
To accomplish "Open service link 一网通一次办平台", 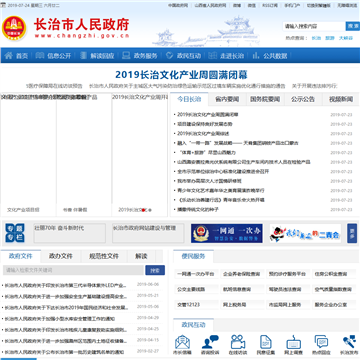I will point(196,274).
